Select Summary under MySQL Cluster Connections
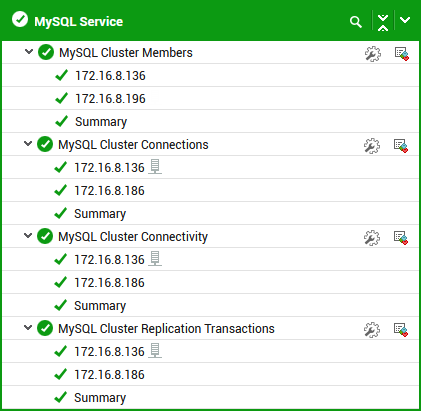This screenshot has width=421, height=411. coord(100,214)
